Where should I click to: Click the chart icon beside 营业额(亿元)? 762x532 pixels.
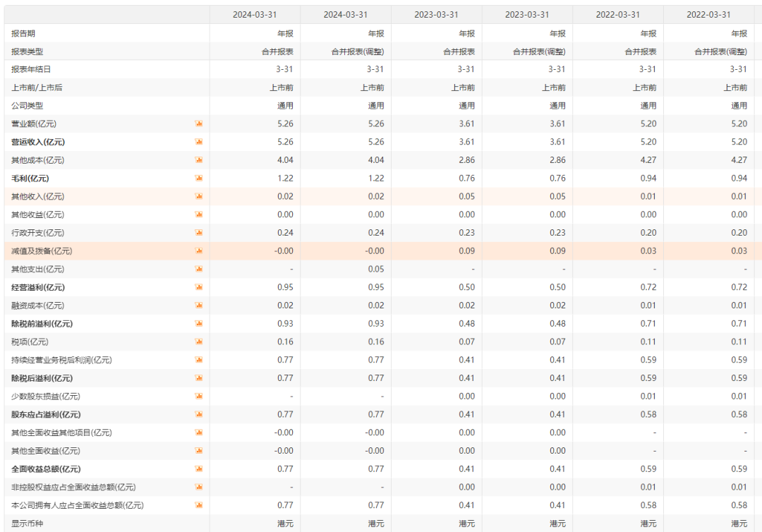coord(199,123)
